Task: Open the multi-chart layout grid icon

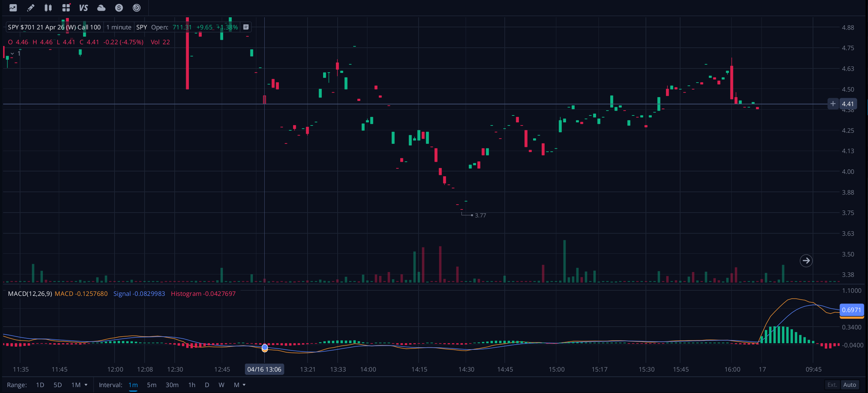Action: click(x=66, y=8)
